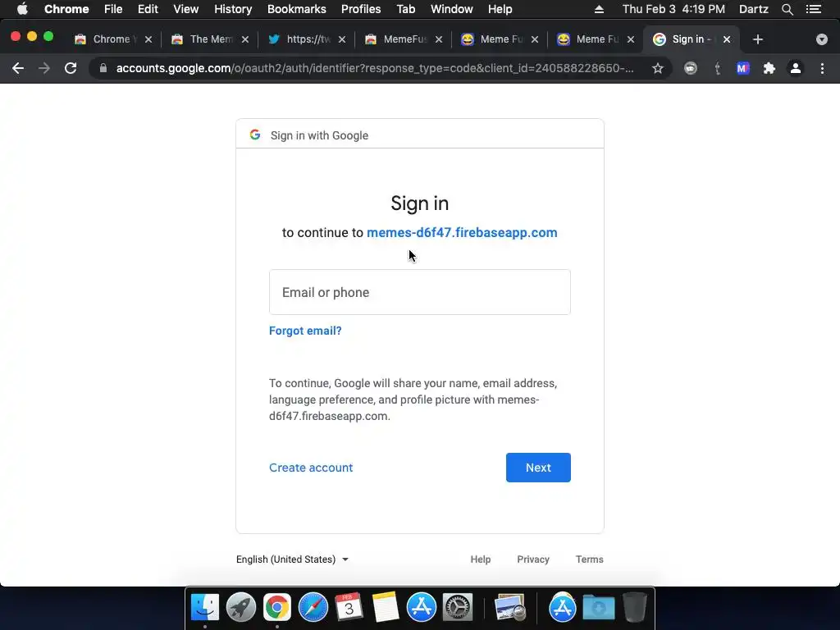Open English (United States) language dropdown
The height and width of the screenshot is (630, 840).
[293, 559]
